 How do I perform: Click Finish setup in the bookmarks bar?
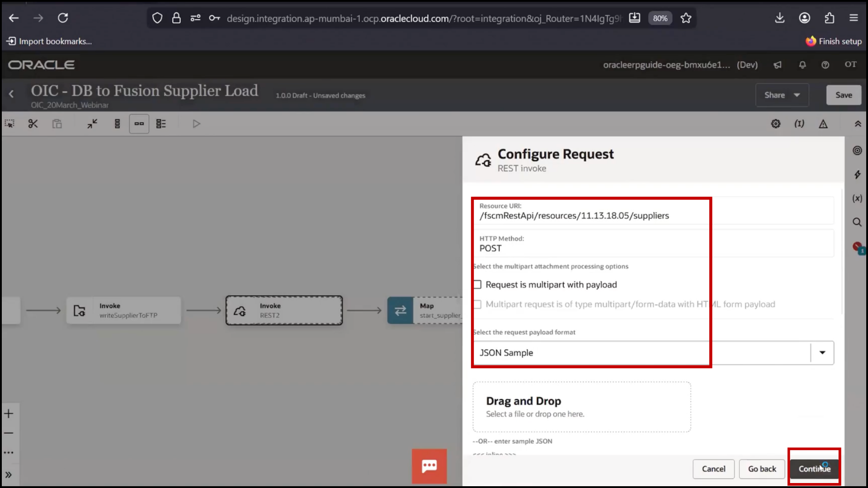click(x=834, y=41)
